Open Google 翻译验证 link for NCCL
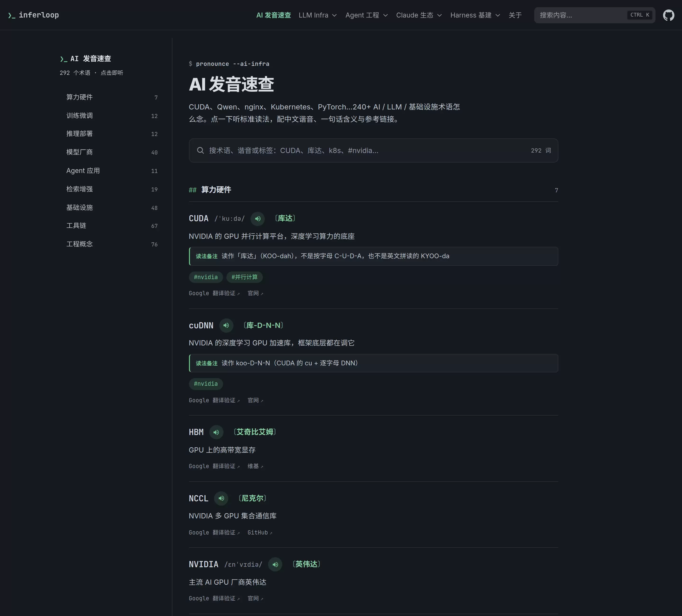This screenshot has height=616, width=682. click(214, 533)
